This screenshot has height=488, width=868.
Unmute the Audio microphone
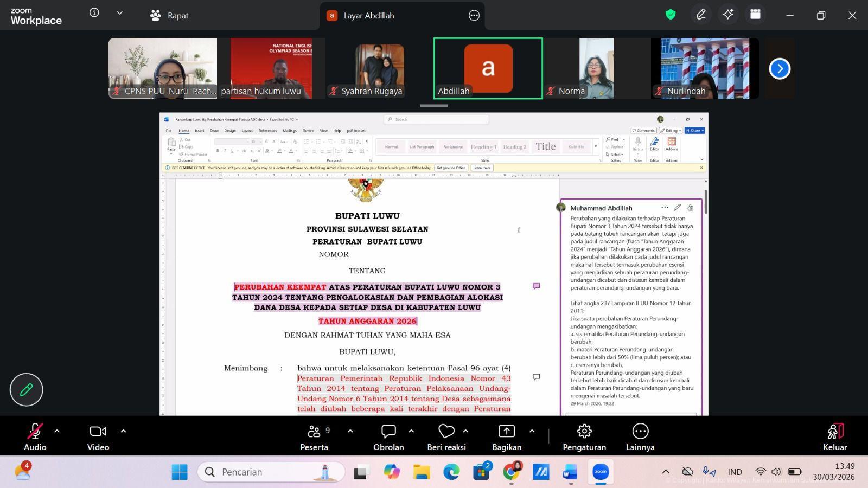click(x=35, y=432)
